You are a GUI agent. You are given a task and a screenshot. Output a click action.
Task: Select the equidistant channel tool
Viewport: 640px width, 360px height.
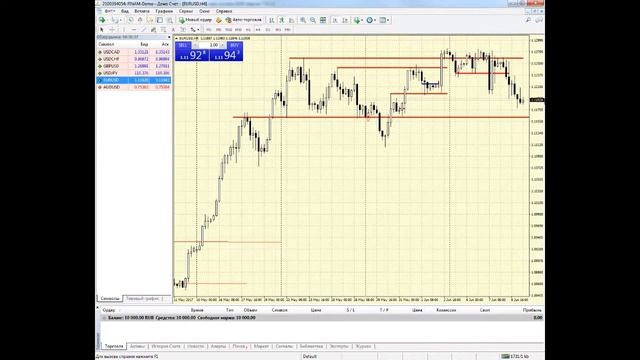click(x=153, y=30)
